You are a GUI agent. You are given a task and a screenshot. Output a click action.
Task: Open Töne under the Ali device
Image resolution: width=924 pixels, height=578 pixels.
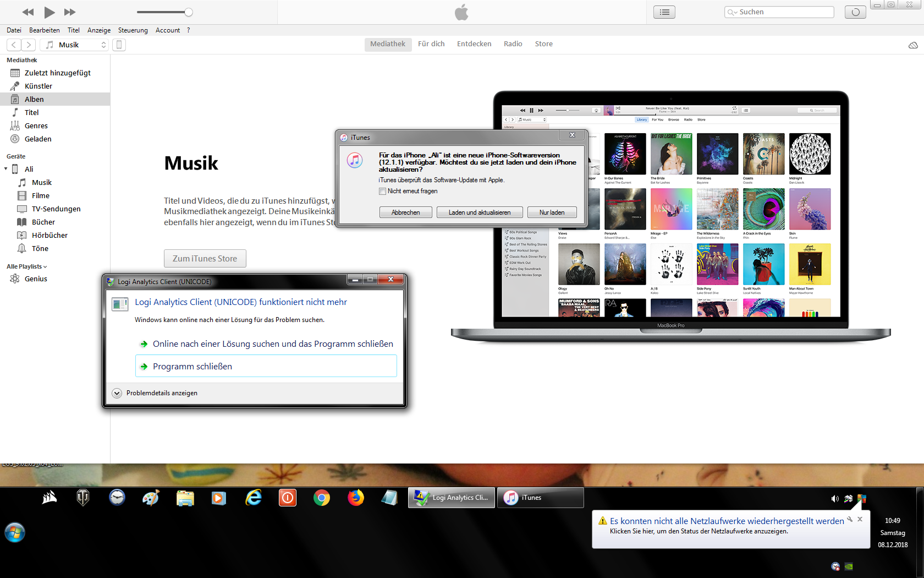pos(55,248)
